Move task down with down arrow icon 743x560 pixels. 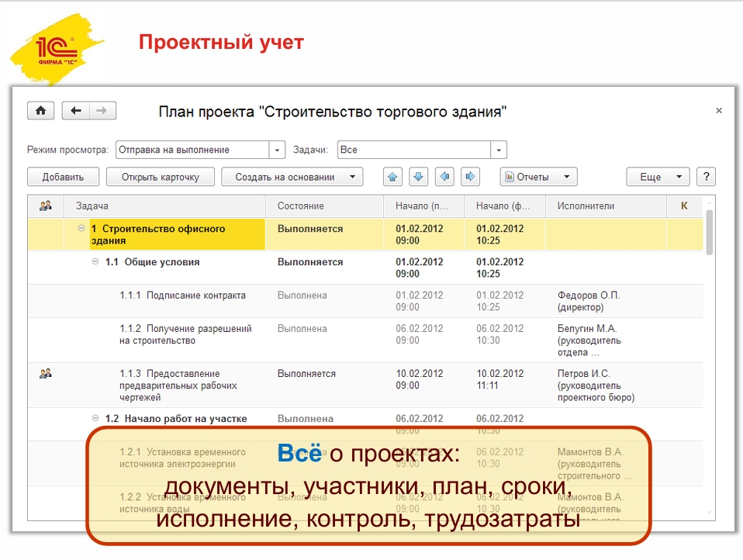pos(419,177)
